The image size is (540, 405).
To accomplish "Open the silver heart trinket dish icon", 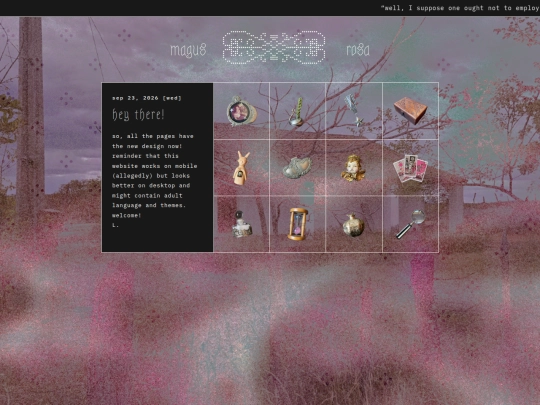I will coord(297,168).
